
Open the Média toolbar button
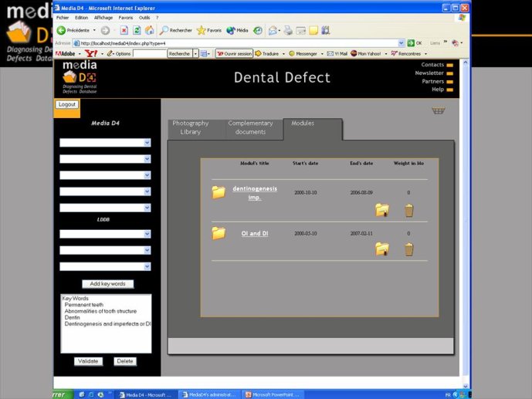tap(237, 31)
